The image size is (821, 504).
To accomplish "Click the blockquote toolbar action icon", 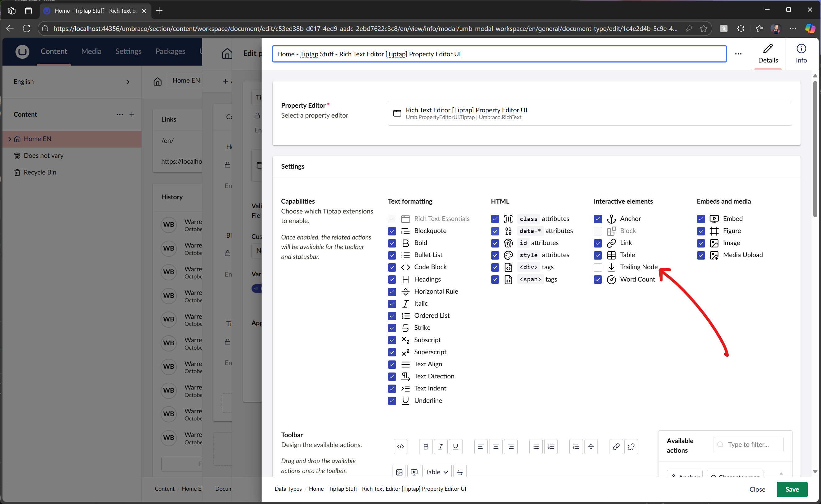I will pos(576,447).
